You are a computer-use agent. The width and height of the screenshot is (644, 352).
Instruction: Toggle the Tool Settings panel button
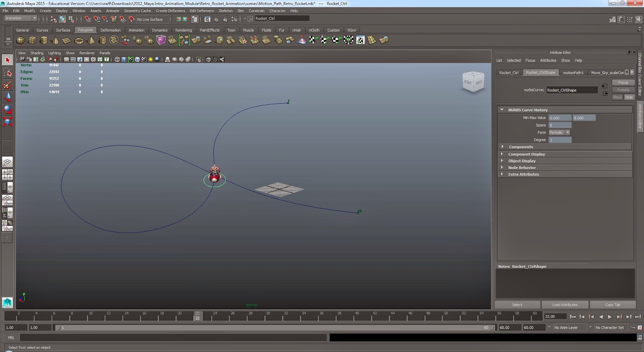tap(630, 19)
